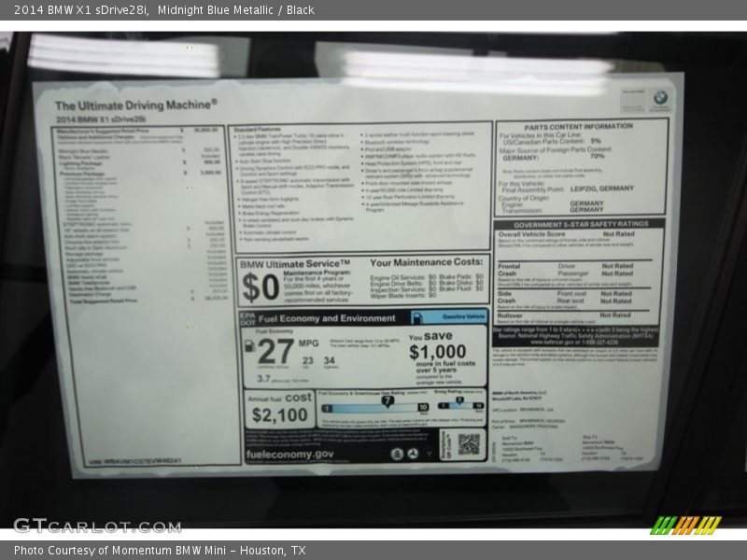Click 'PARTS CONTENT INFORMATION' heading

[x=578, y=127]
